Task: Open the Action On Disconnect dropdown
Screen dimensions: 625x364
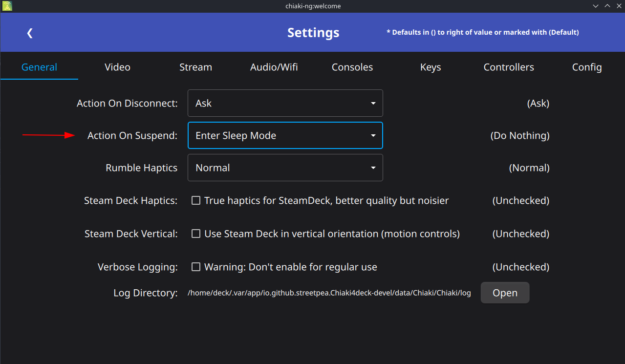Action: click(285, 103)
